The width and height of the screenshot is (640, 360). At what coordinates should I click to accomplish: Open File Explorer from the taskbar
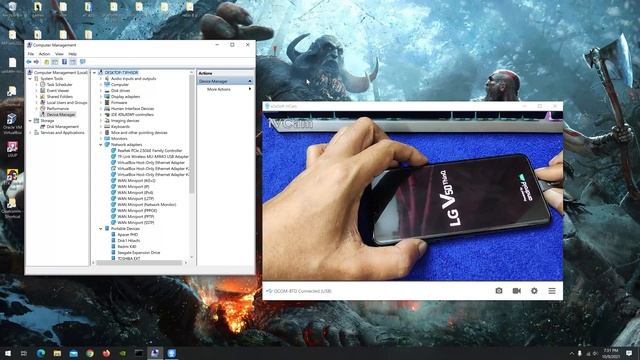57,353
